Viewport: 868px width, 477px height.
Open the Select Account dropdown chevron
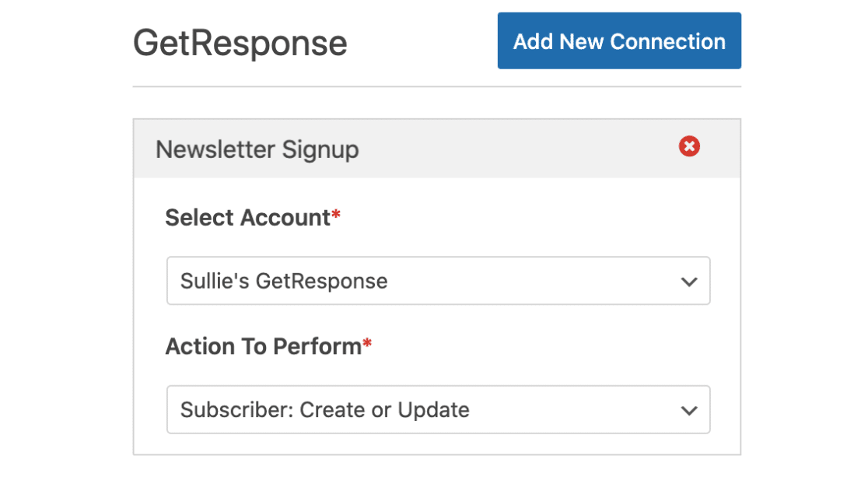689,281
